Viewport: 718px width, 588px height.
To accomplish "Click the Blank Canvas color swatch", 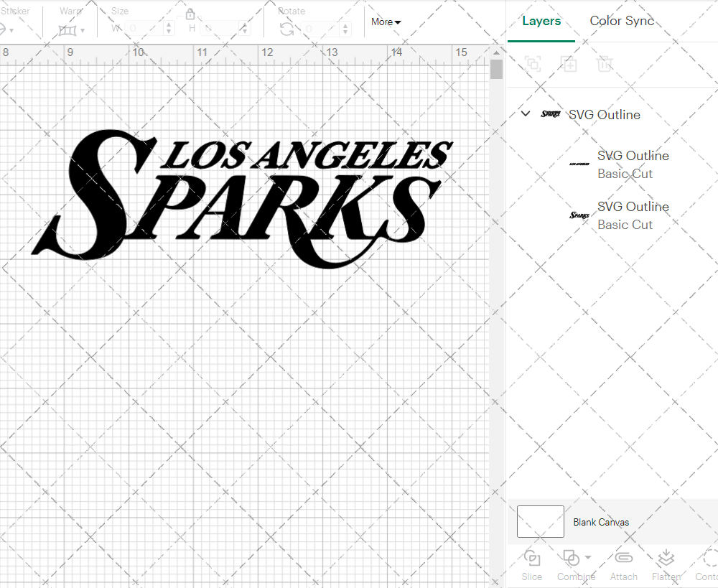I will 540,522.
